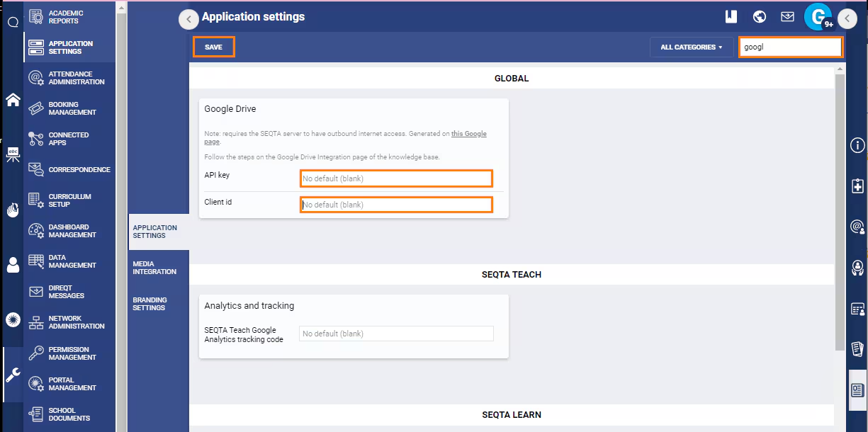Click the person icon in the left rail

tap(13, 265)
